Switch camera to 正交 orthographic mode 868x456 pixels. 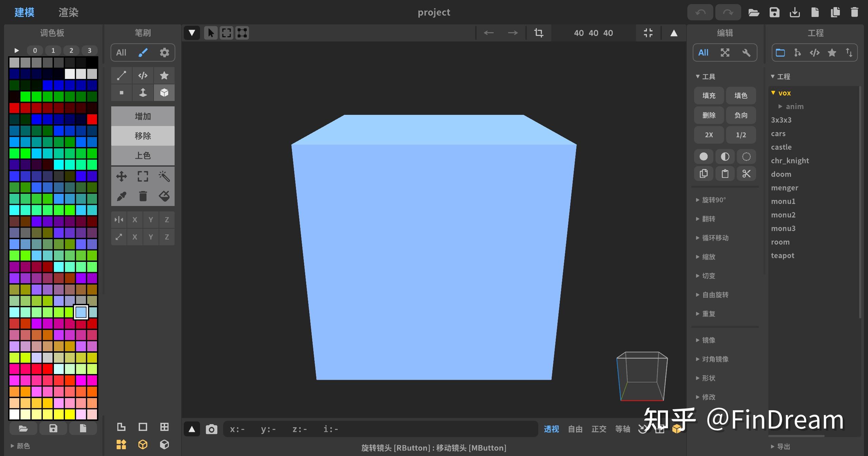[x=599, y=429]
